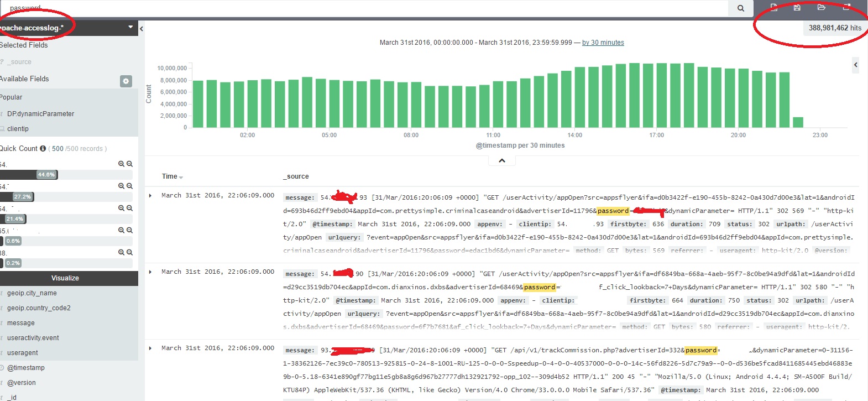Collapse the histogram with the up chevron
The image size is (868, 401).
(x=502, y=160)
